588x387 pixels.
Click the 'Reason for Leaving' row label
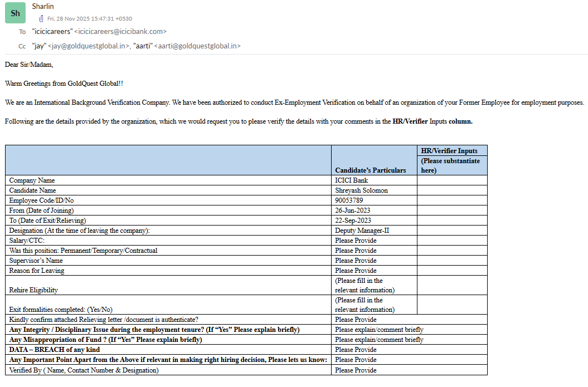(36, 271)
